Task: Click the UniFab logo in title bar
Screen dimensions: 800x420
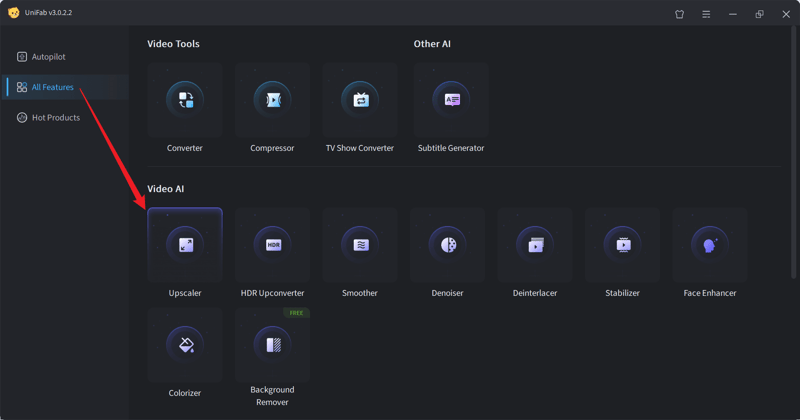Action: 14,13
